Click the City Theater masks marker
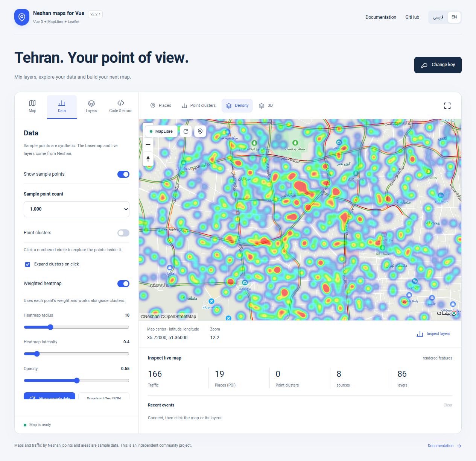 click(x=415, y=281)
